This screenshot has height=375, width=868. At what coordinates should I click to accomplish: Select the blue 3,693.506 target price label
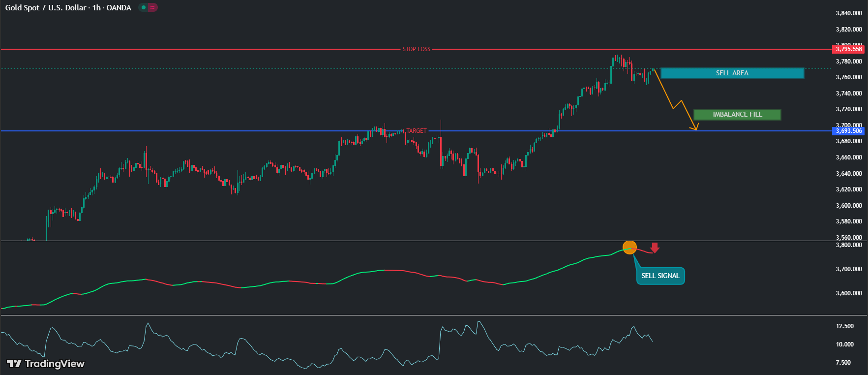[x=849, y=131]
